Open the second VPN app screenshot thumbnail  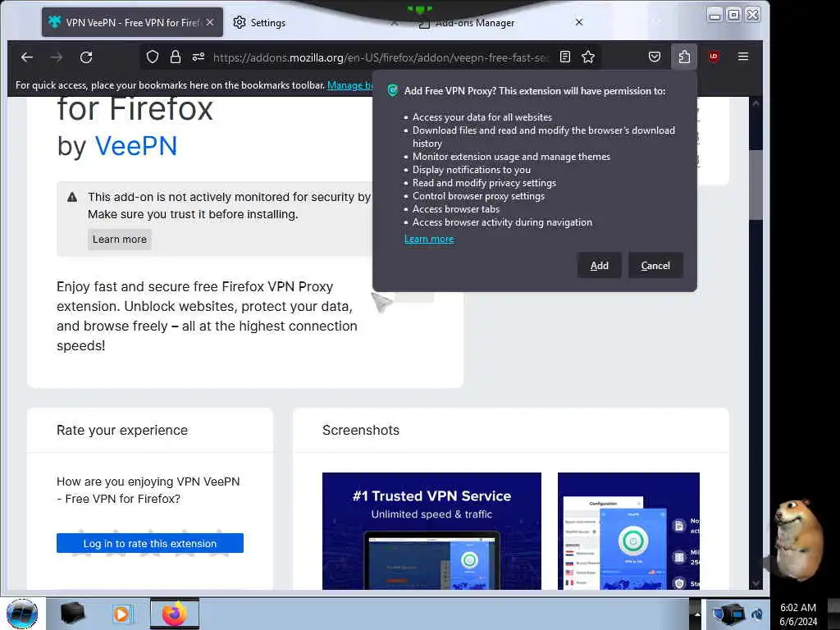pos(628,531)
